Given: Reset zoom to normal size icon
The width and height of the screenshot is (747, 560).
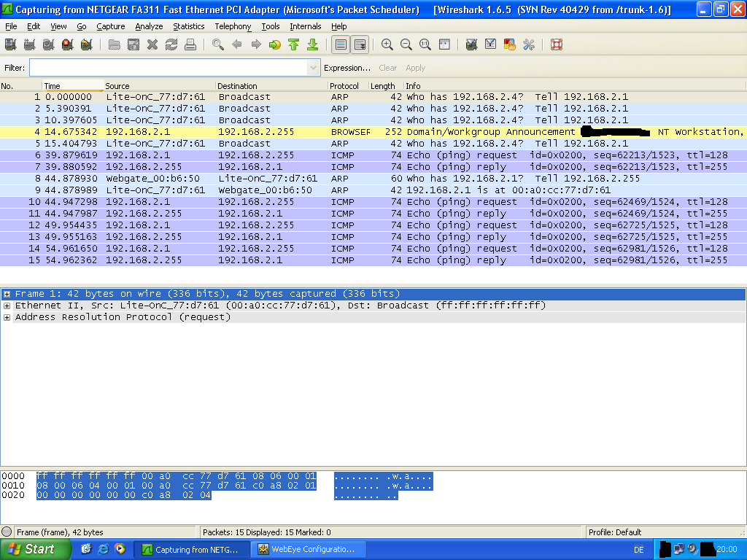Looking at the screenshot, I should (425, 44).
